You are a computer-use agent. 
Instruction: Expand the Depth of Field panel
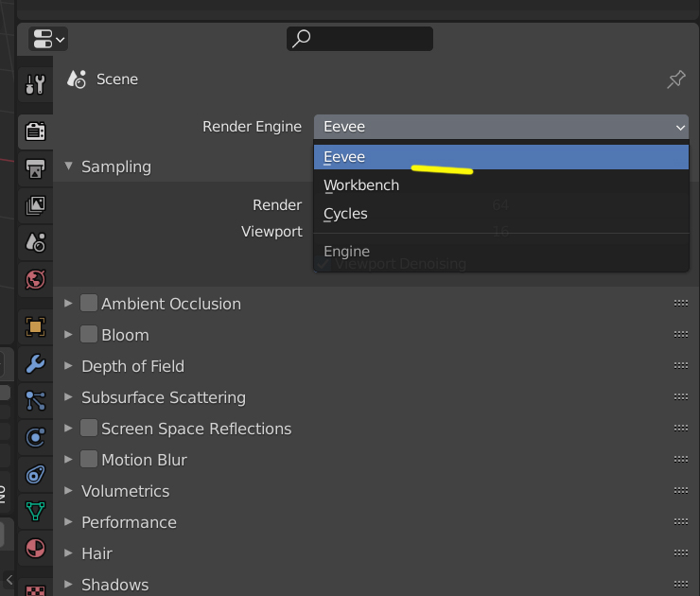coord(68,366)
